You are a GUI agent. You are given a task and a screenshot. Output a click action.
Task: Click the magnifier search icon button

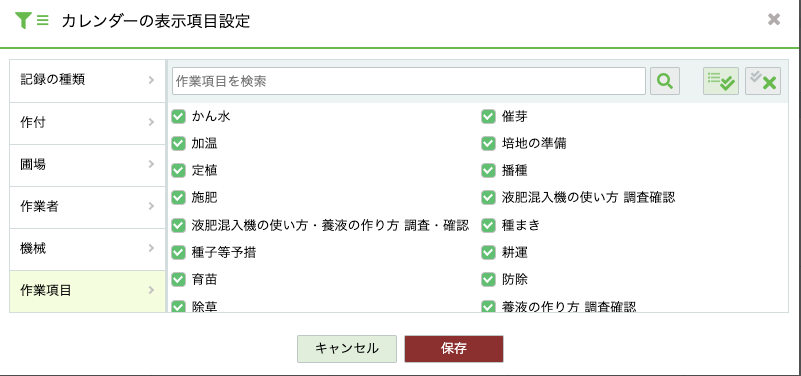tap(665, 81)
